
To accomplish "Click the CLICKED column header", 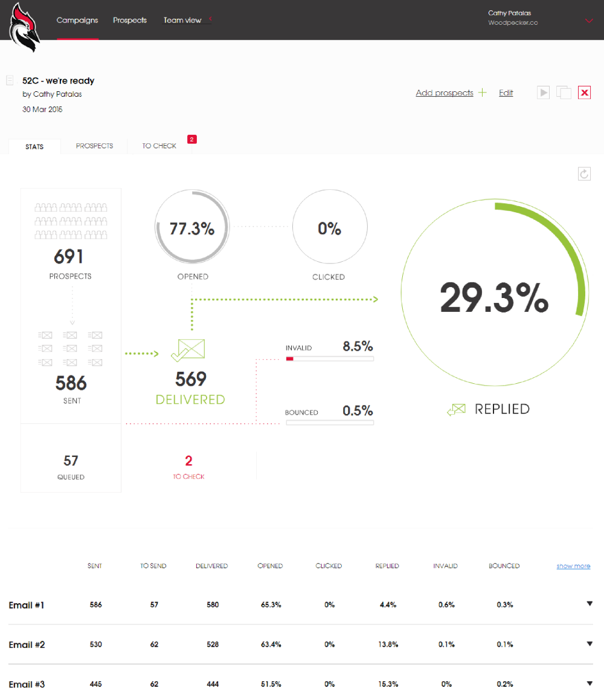I will [329, 566].
